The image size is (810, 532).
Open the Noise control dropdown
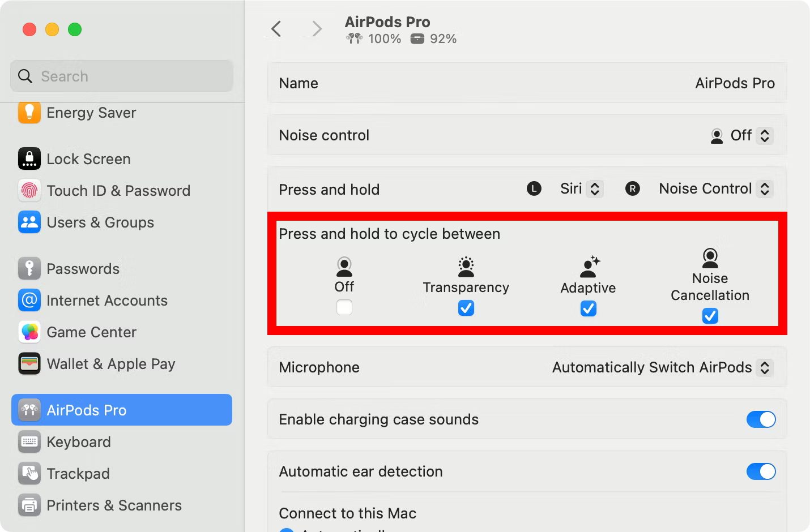click(x=764, y=135)
